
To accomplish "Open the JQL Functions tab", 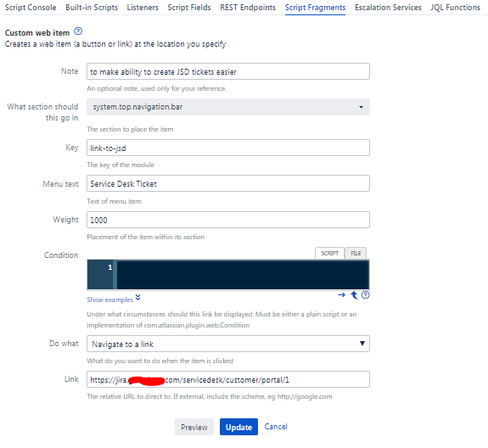I will click(x=455, y=8).
